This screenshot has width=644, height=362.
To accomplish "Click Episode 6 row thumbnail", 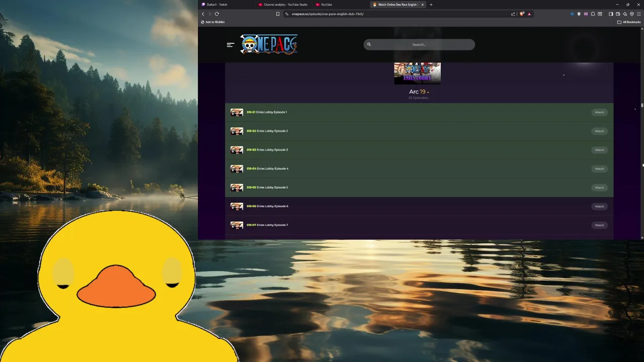I will [237, 206].
